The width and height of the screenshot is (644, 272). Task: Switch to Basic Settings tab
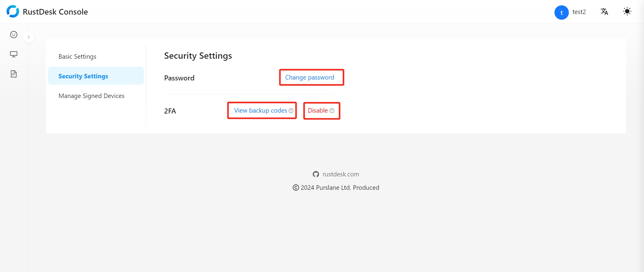pyautogui.click(x=77, y=57)
